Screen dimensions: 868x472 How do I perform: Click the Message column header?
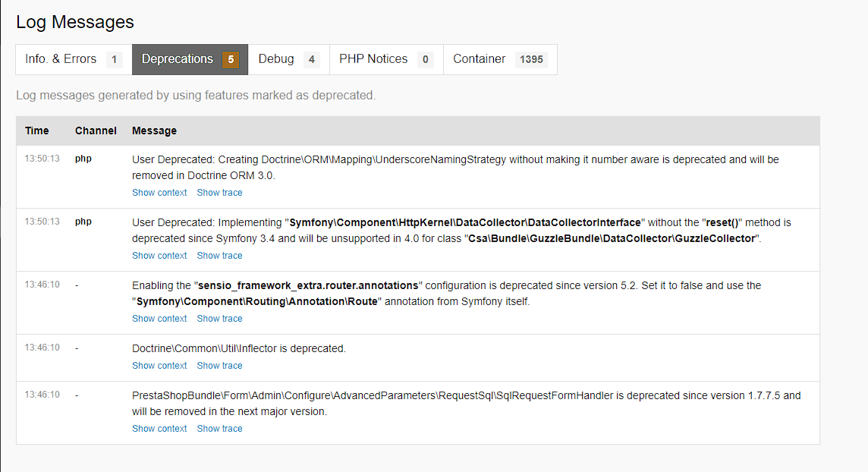click(x=154, y=131)
